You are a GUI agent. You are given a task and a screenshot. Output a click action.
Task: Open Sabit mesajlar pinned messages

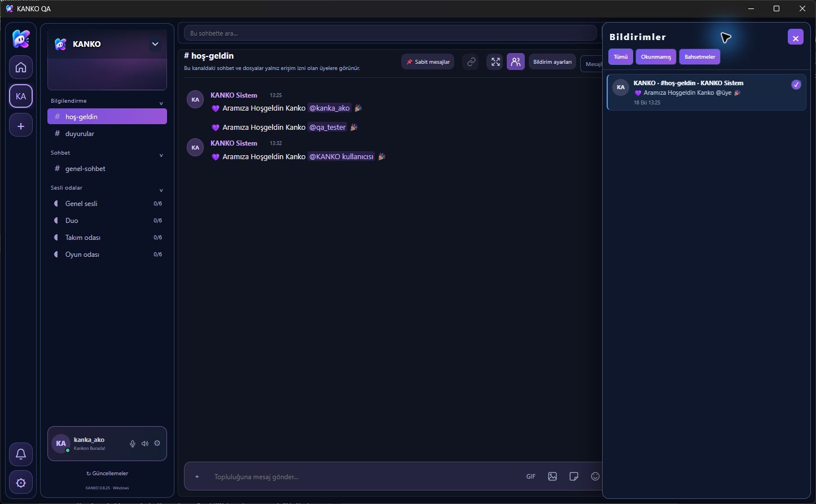click(x=428, y=62)
